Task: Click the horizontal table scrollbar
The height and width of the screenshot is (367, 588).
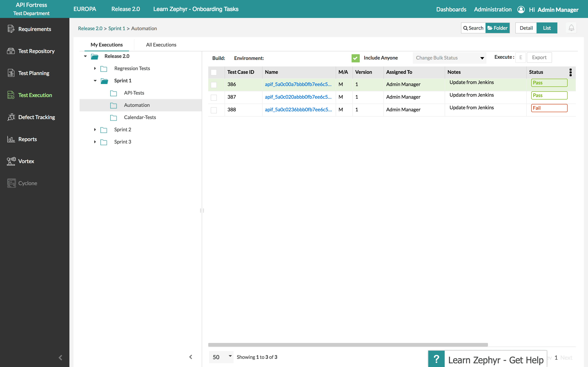Action: coord(348,345)
